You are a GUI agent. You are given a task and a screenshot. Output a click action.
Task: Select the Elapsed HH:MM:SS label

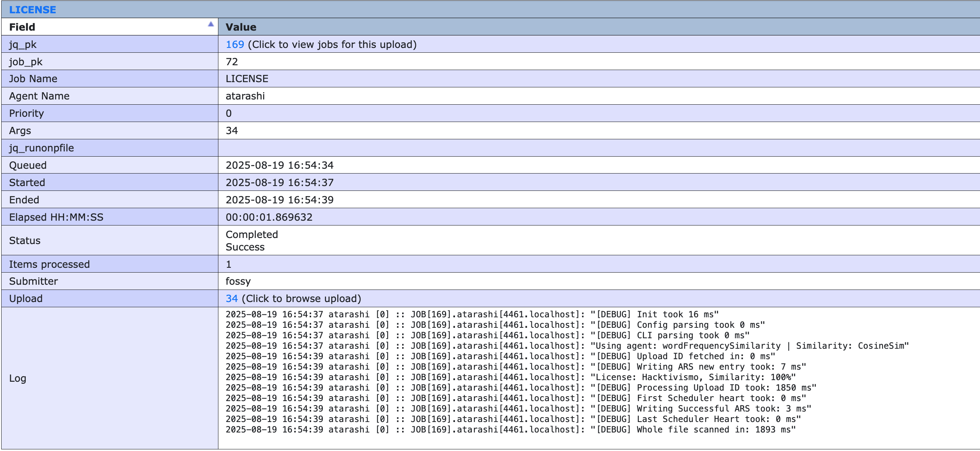56,217
